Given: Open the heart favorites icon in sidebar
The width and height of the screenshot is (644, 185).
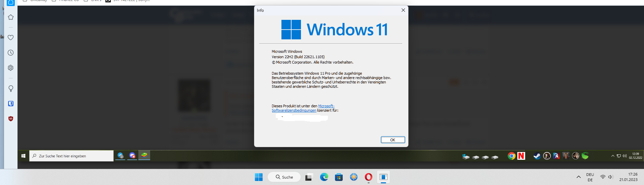Looking at the screenshot, I should 11,37.
